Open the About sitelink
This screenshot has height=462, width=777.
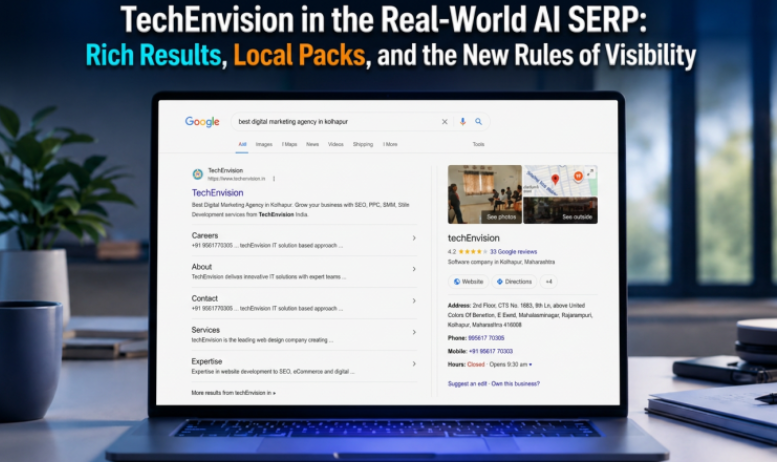[202, 267]
